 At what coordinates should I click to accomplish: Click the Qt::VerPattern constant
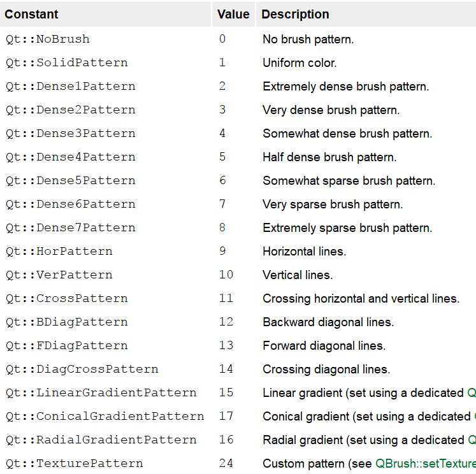(59, 275)
